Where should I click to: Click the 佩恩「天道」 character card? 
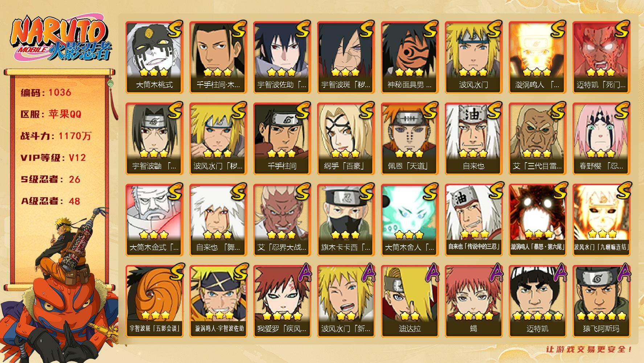(410, 138)
